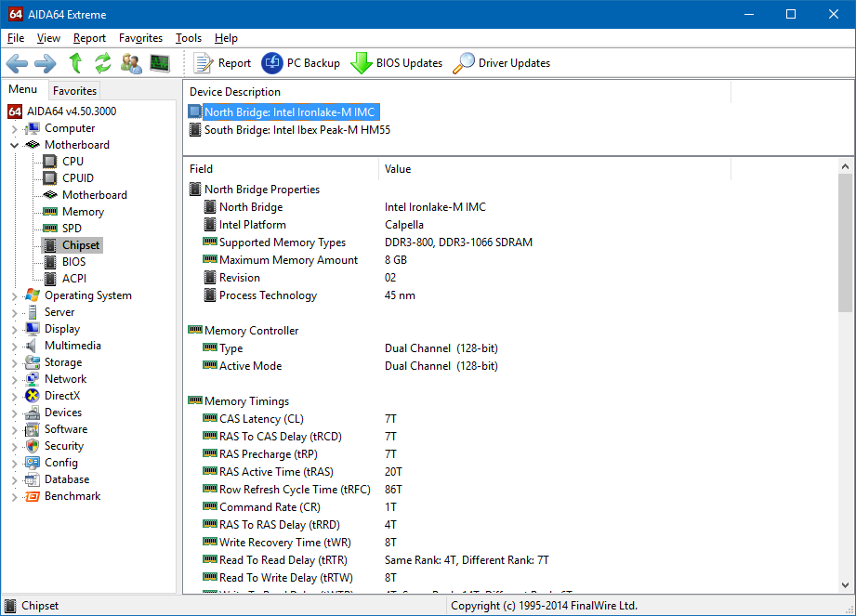
Task: Select the CPUID chip icon
Action: click(x=50, y=178)
